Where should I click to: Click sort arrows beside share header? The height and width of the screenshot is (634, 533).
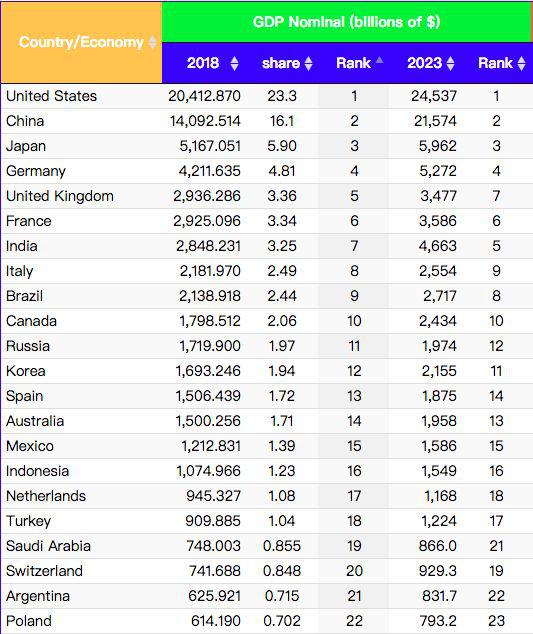click(x=309, y=63)
